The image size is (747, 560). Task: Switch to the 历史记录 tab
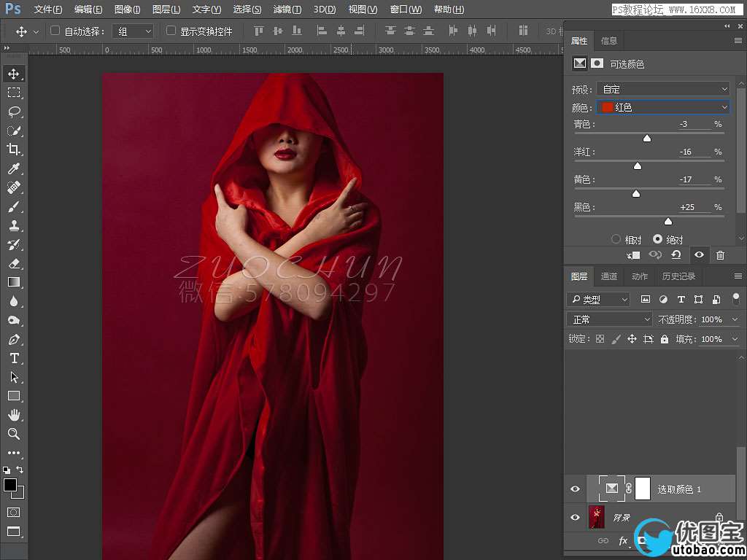pyautogui.click(x=678, y=276)
